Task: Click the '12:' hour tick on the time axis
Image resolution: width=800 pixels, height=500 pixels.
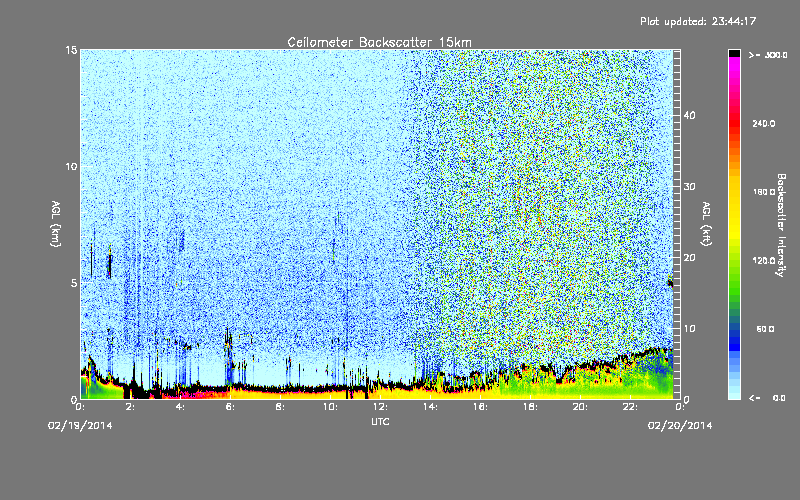Action: point(381,407)
